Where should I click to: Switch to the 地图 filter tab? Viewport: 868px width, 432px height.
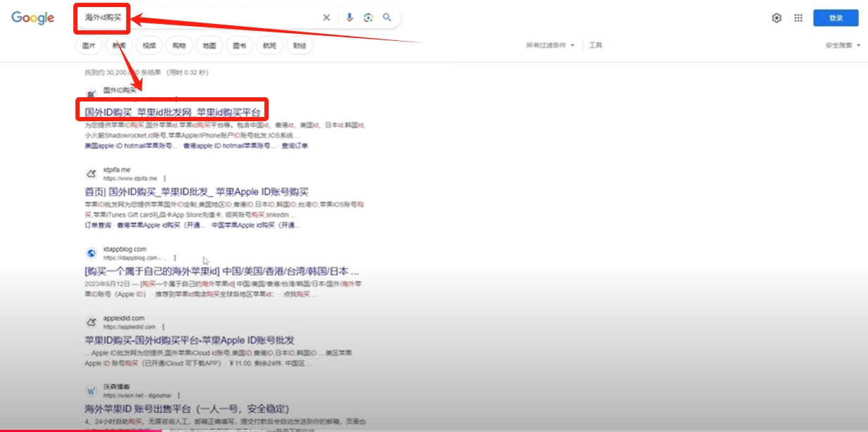[x=209, y=46]
